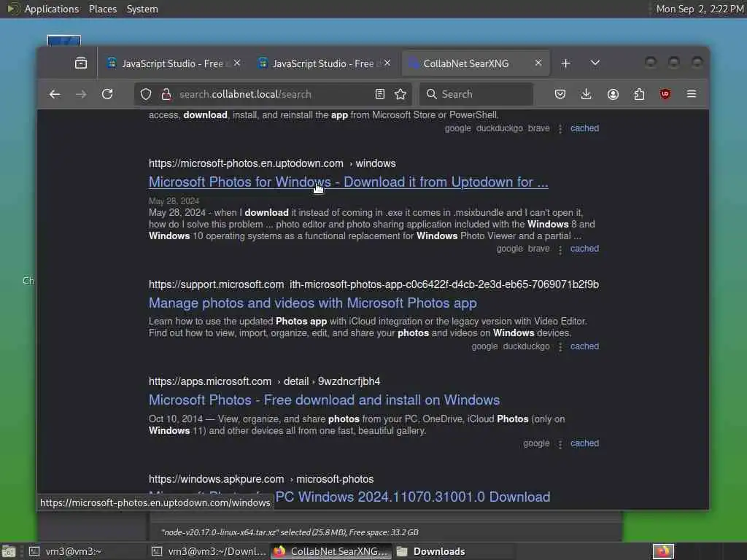Open the Pocket save icon
The height and width of the screenshot is (560, 747).
tap(560, 94)
